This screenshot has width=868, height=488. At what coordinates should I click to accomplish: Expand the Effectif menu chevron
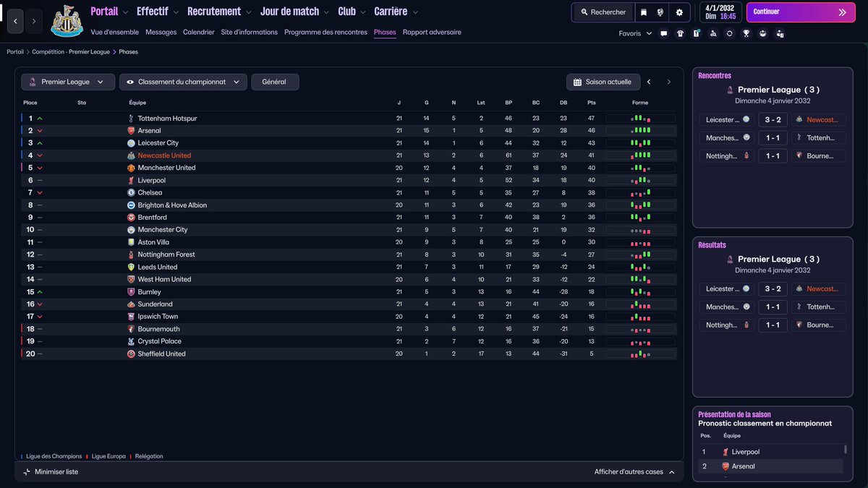[x=176, y=12]
